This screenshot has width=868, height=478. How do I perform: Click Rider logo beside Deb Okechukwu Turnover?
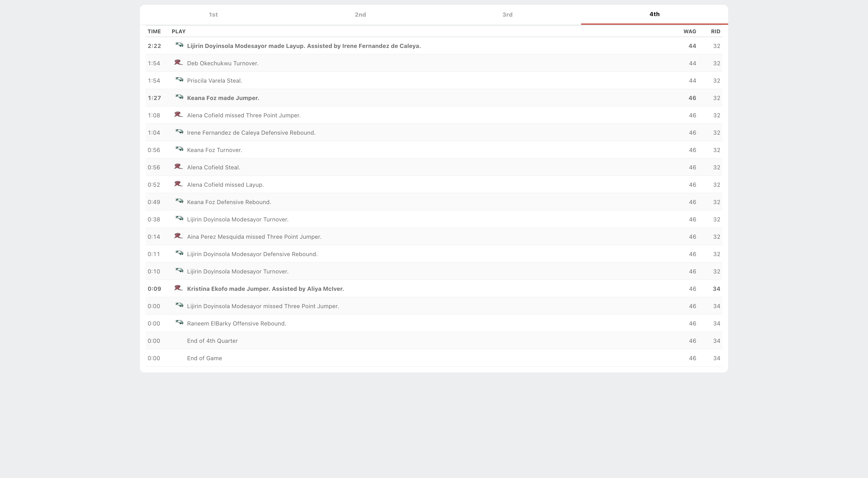click(x=178, y=63)
